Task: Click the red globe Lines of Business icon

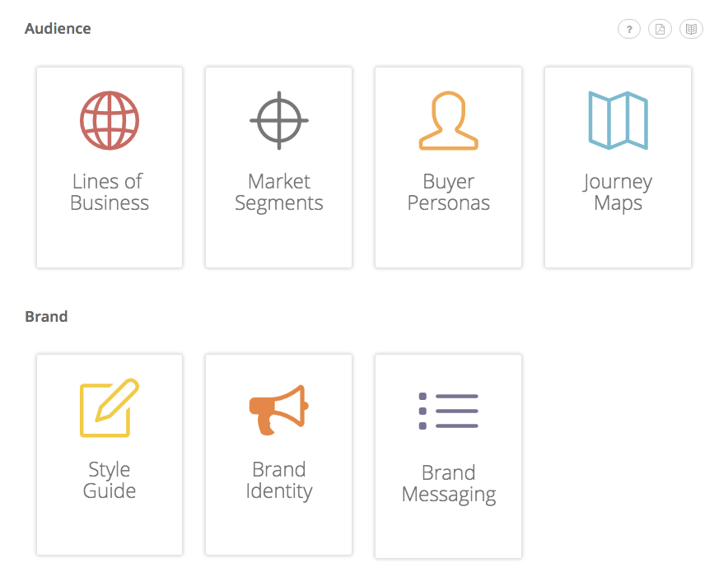Action: 110,120
